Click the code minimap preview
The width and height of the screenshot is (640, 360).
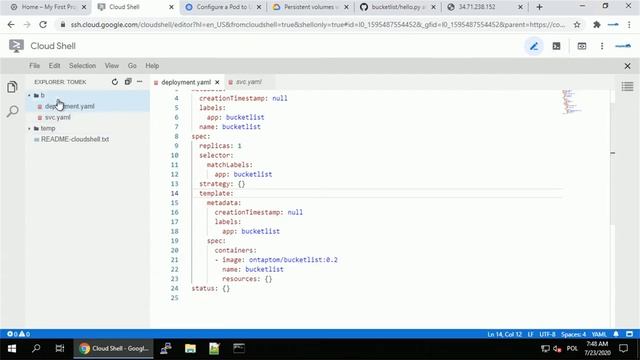(571, 102)
